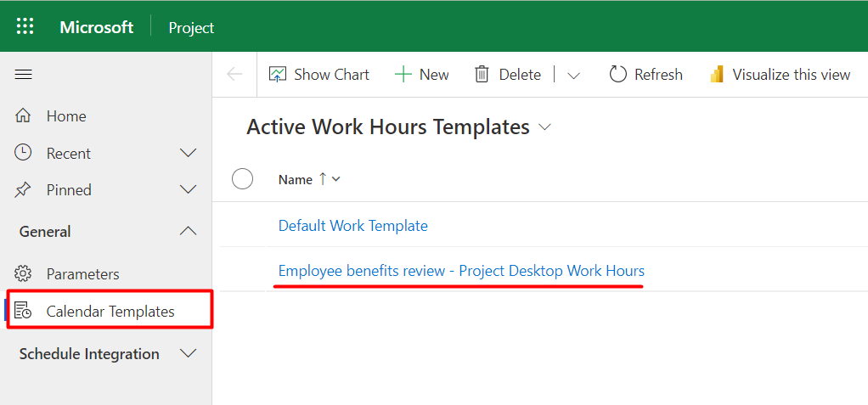Open Parameters in the sidebar
This screenshot has width=868, height=405.
coord(83,274)
